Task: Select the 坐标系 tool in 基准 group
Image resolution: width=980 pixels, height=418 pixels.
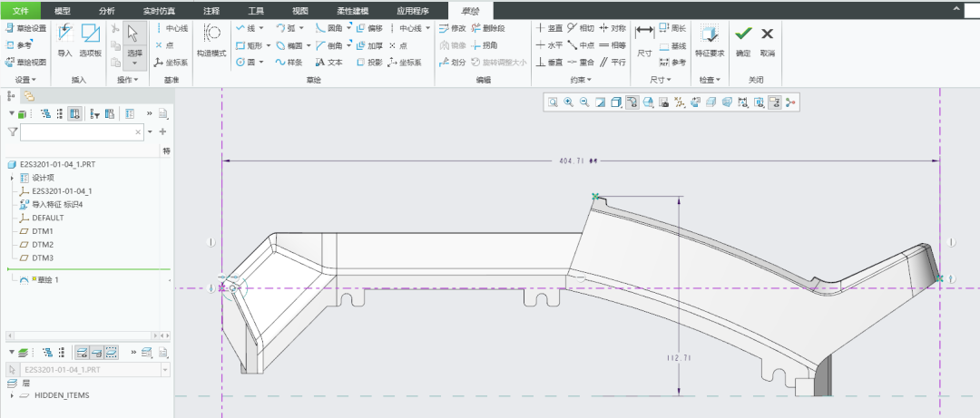Action: pos(171,63)
